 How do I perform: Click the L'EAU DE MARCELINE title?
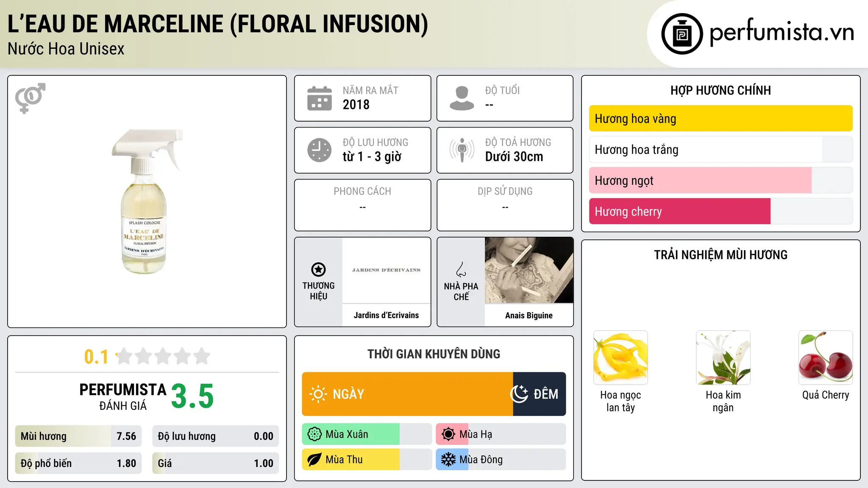click(218, 24)
